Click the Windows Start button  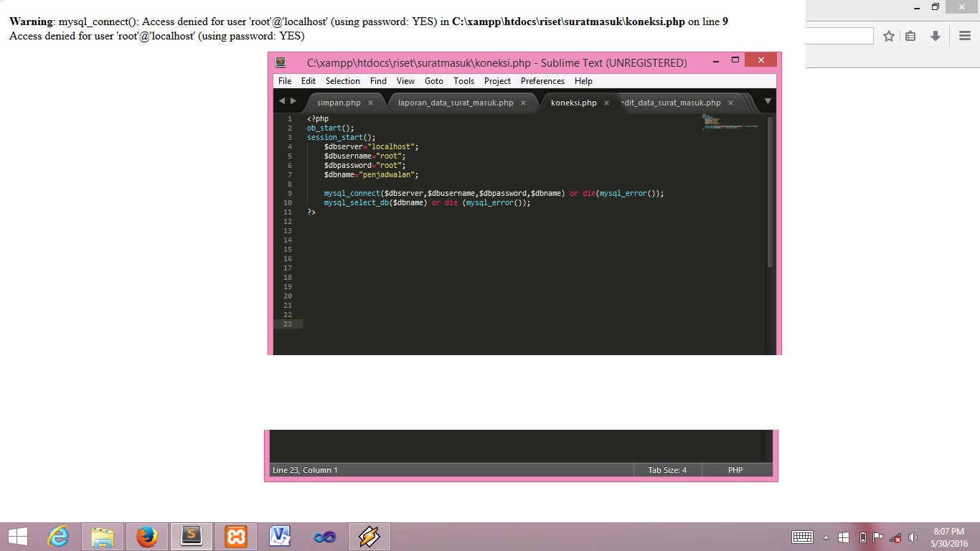click(x=18, y=537)
